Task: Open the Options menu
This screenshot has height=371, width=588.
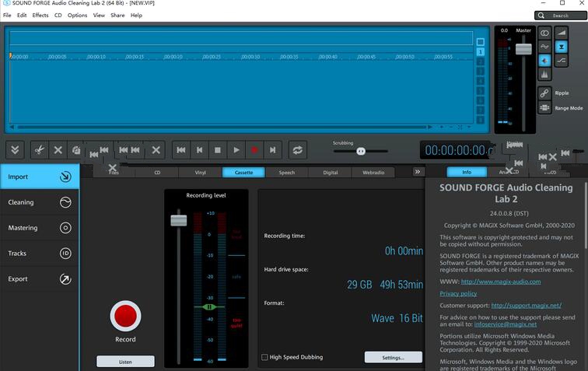Action: tap(77, 16)
